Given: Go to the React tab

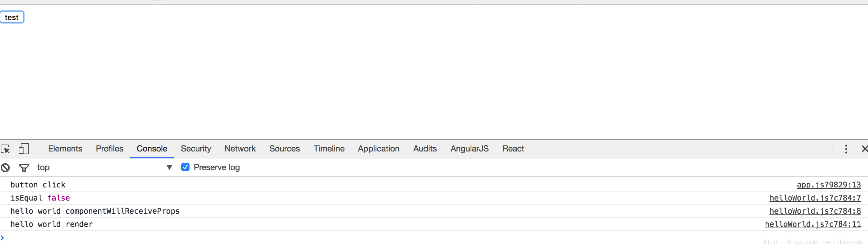Looking at the screenshot, I should click(513, 149).
